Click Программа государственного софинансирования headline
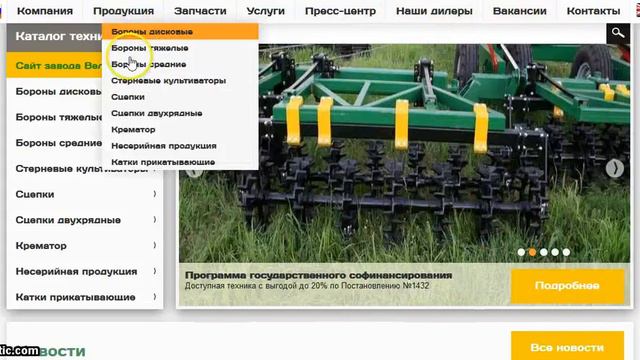The width and height of the screenshot is (640, 360). pos(318,275)
